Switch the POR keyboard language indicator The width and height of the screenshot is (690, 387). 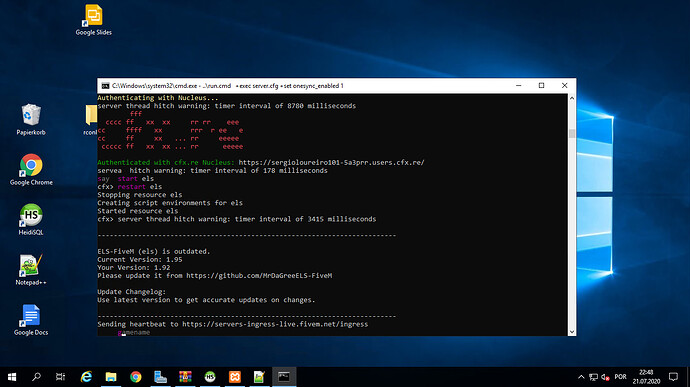(x=620, y=377)
